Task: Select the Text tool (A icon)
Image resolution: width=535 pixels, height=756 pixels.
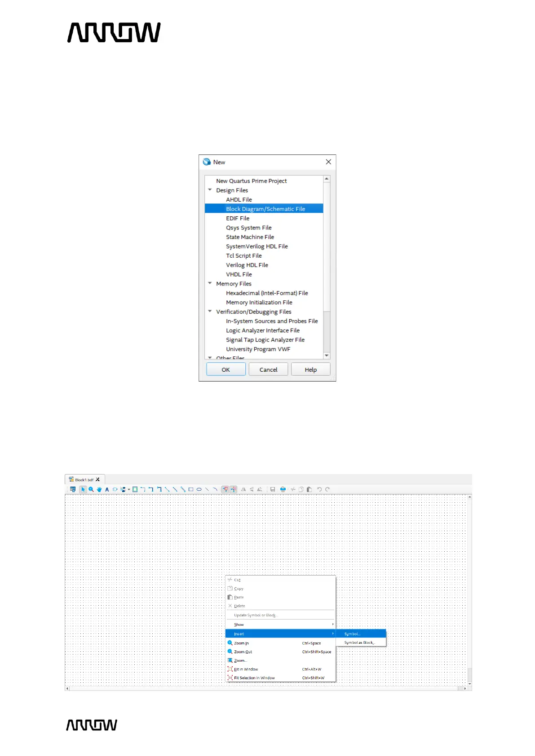Action: (107, 489)
